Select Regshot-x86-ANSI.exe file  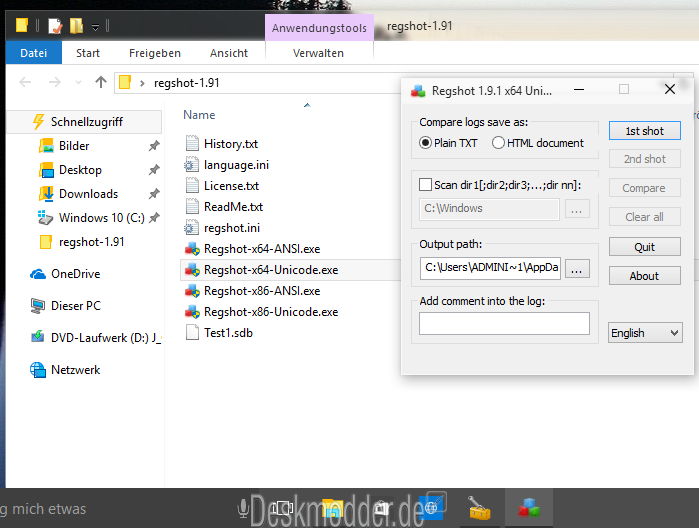coord(262,291)
